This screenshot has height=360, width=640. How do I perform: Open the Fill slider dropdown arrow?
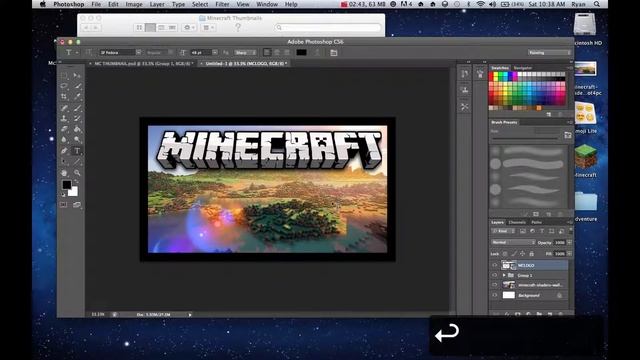[x=569, y=254]
